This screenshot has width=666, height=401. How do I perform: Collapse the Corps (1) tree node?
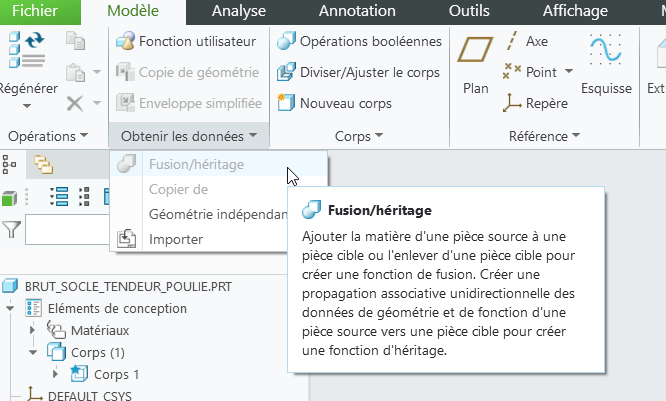(33, 352)
